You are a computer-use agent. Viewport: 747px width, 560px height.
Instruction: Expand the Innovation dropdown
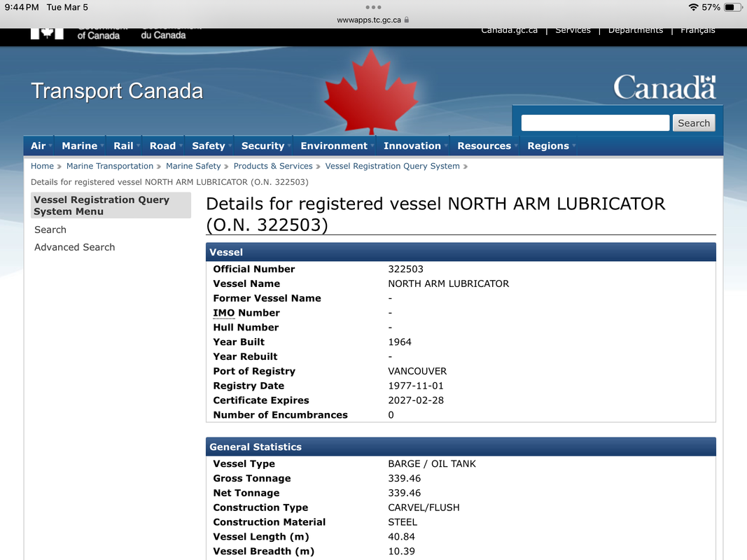[x=413, y=146]
